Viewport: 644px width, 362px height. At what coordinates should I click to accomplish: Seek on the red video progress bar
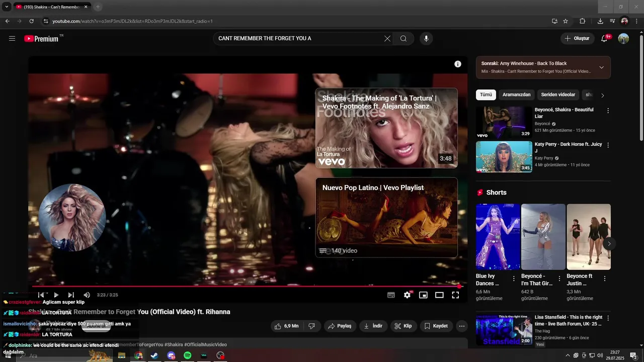coord(247,287)
